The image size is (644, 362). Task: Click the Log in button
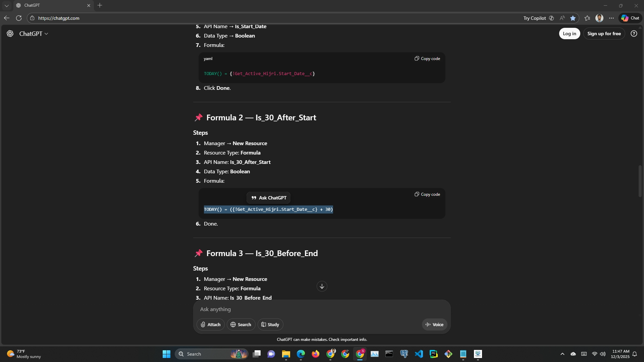pyautogui.click(x=569, y=34)
